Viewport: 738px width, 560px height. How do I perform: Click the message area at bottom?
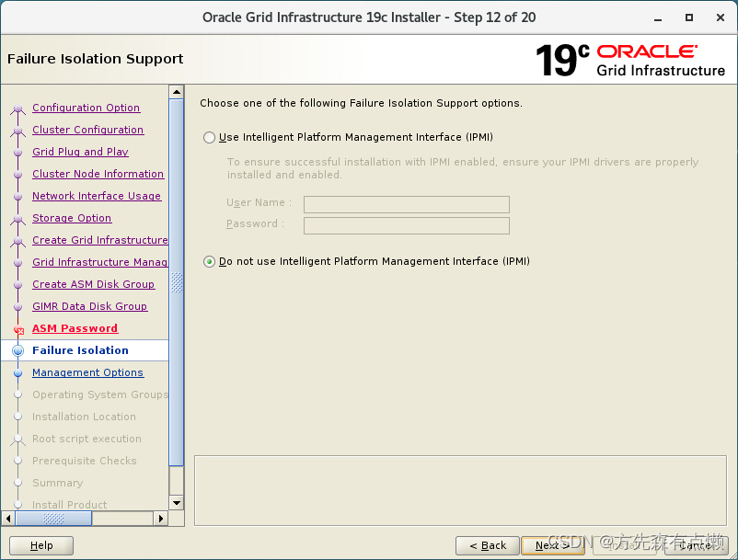tap(460, 490)
